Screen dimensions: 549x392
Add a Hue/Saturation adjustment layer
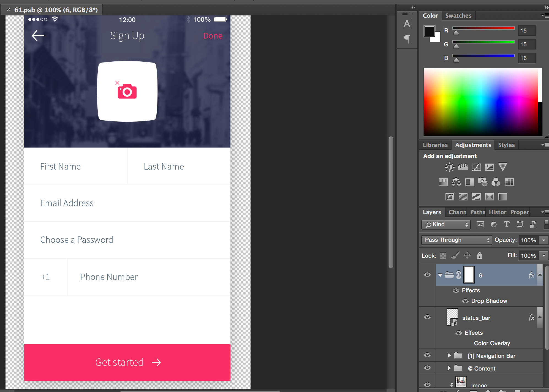pyautogui.click(x=443, y=182)
